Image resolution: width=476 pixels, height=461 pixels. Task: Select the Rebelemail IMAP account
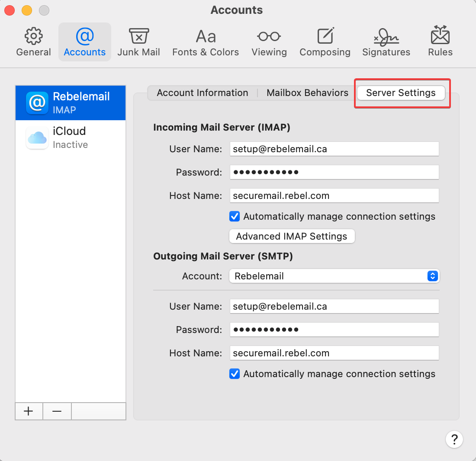pos(71,103)
